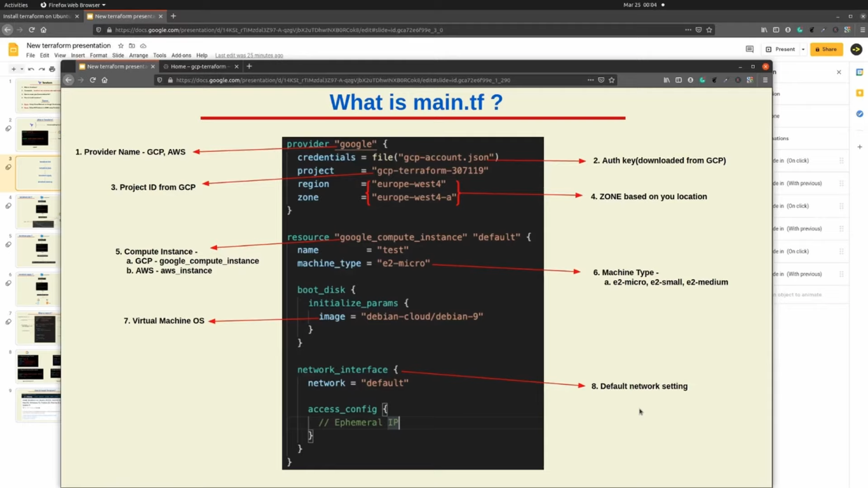Open the new slide dropdown arrow

[21, 69]
